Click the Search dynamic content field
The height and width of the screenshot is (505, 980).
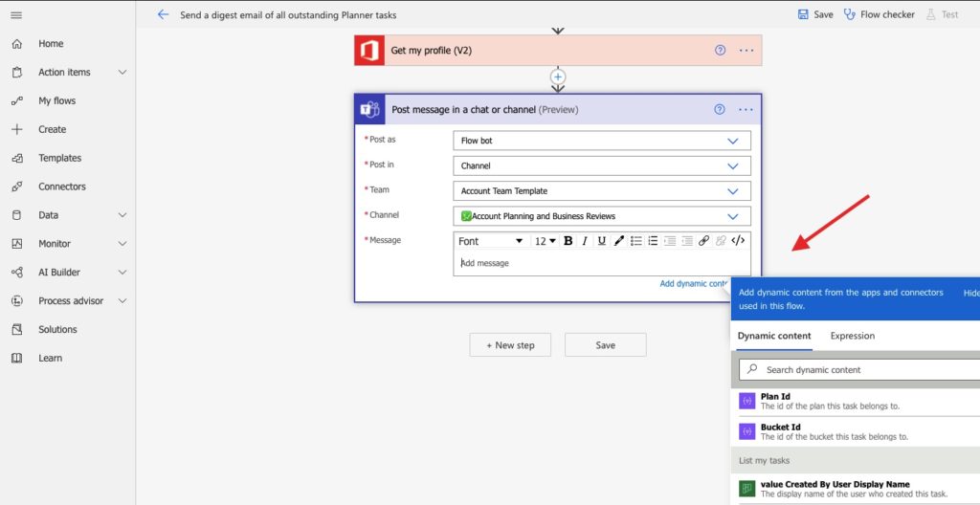pyautogui.click(x=860, y=370)
